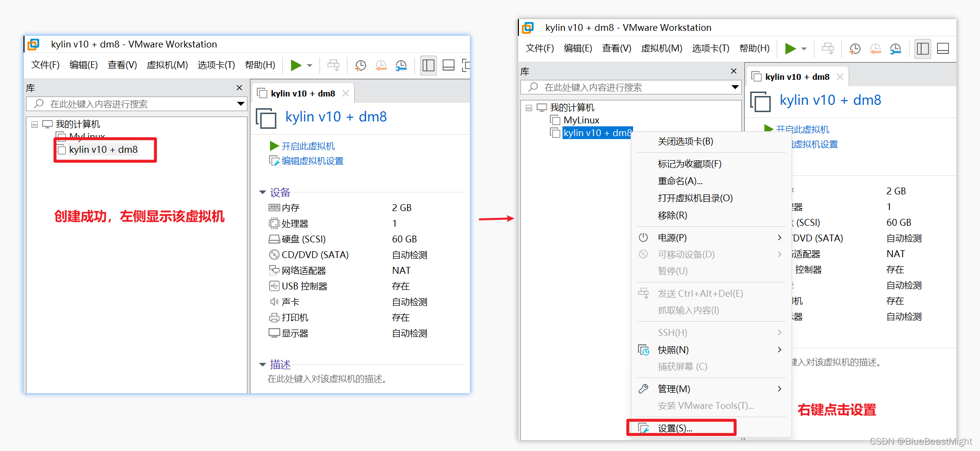Click the green power-on arrow in right window toolbar

point(790,48)
